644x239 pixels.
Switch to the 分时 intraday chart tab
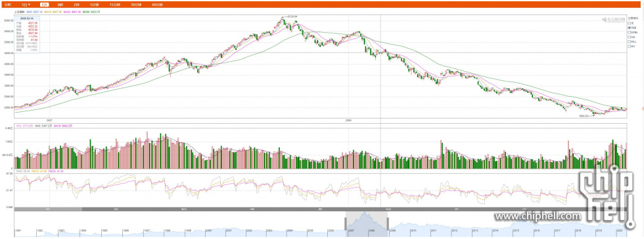(x=7, y=5)
